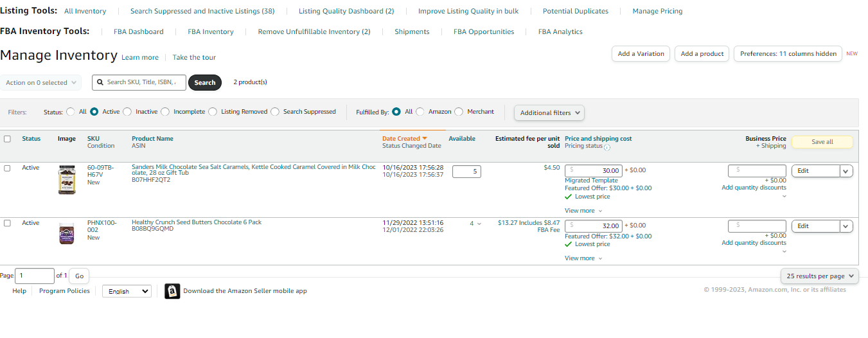This screenshot has height=338, width=868.
Task: Open Action on 0 selected dropdown
Action: point(41,82)
